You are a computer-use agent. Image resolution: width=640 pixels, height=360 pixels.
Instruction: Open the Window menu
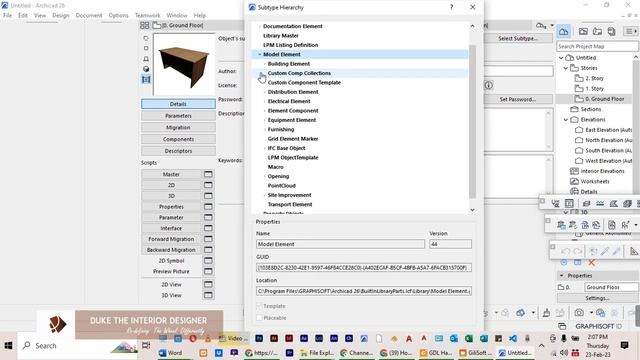click(x=177, y=15)
